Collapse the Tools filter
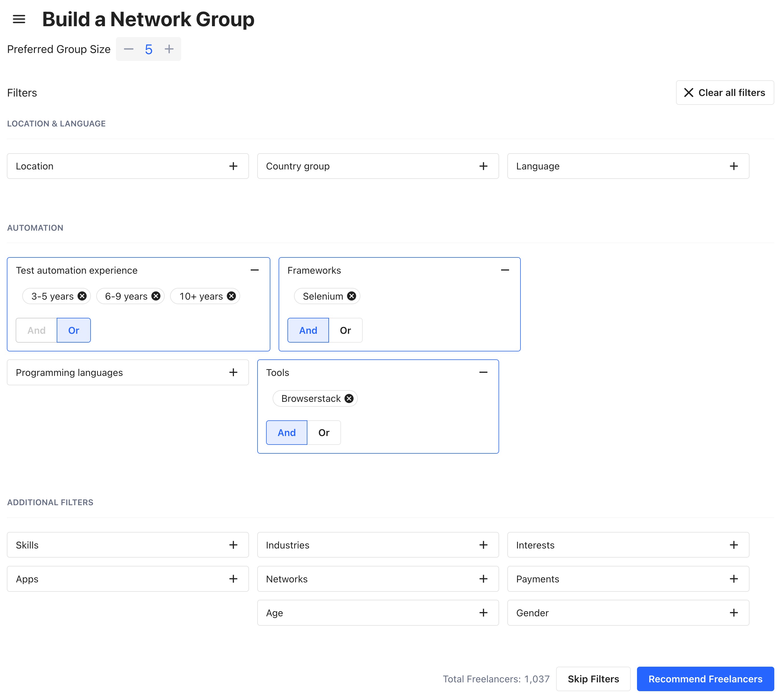Viewport: 780px width, 700px height. coord(483,372)
